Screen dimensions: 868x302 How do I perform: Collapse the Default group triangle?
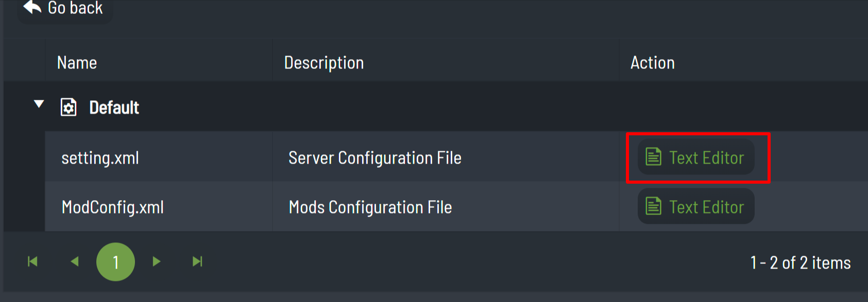click(x=39, y=104)
